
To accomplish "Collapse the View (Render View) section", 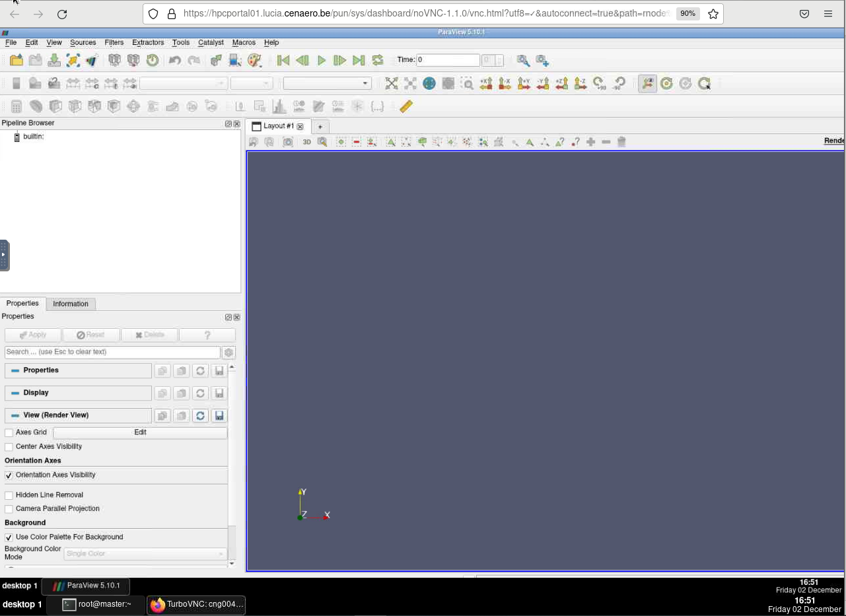I will tap(78, 415).
